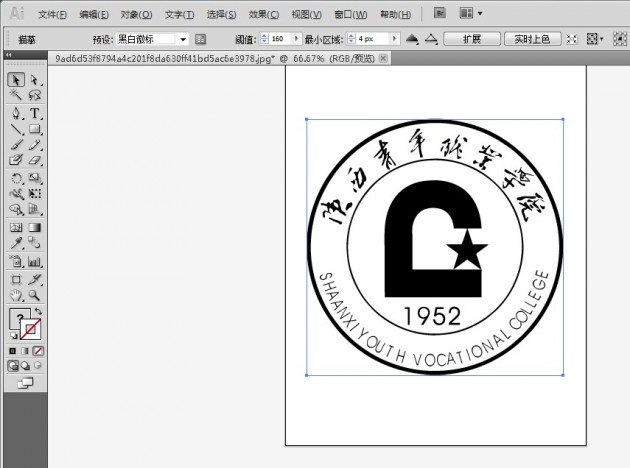Click the 扩展 button
This screenshot has width=630, height=468.
tap(472, 39)
